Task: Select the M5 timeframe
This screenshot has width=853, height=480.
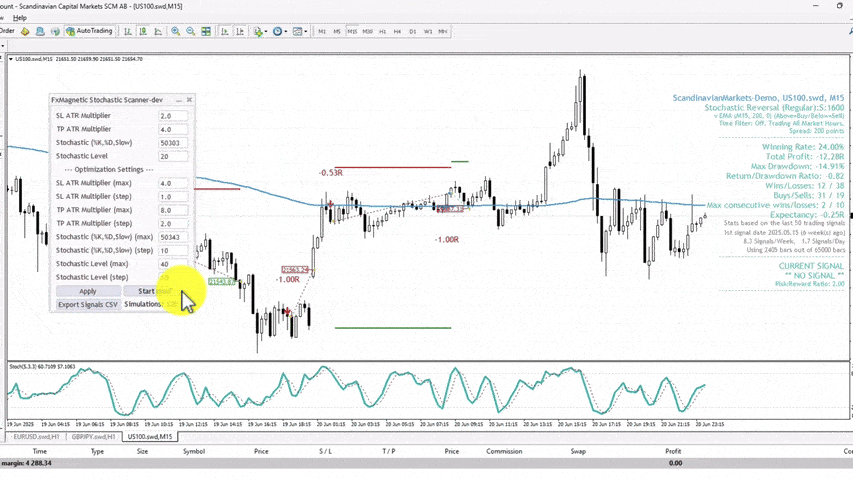Action: [x=337, y=32]
